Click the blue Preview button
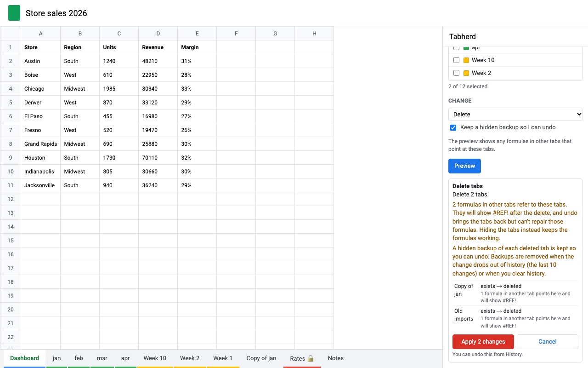 [464, 166]
